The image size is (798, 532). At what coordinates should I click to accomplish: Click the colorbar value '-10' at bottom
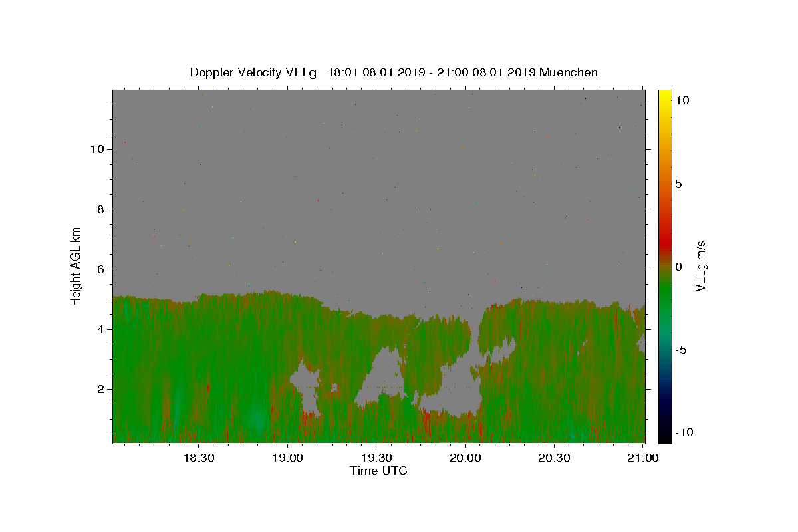tap(684, 432)
